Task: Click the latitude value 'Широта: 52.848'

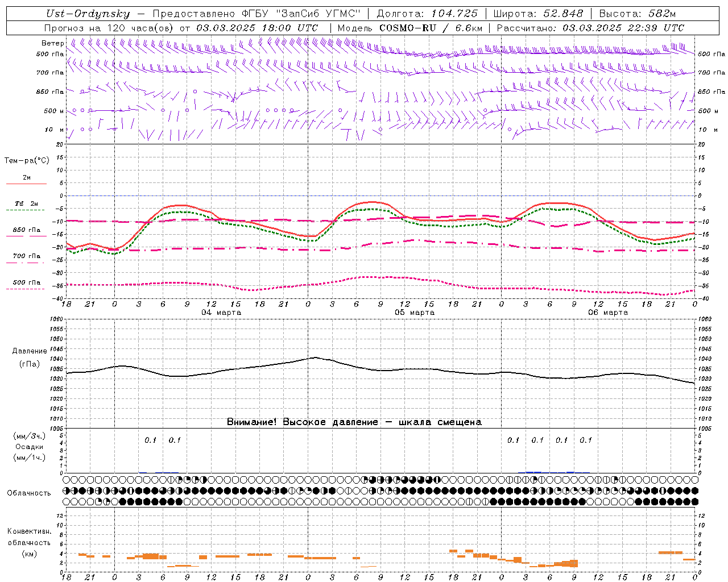Action: (538, 14)
